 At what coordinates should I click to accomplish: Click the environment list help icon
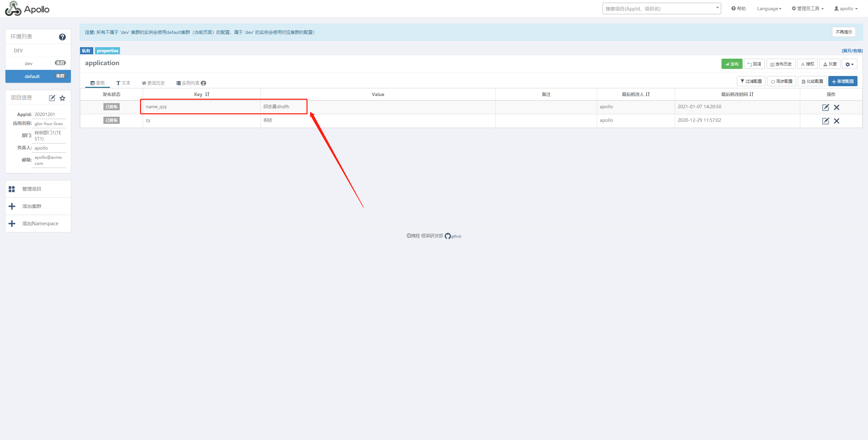pyautogui.click(x=62, y=37)
